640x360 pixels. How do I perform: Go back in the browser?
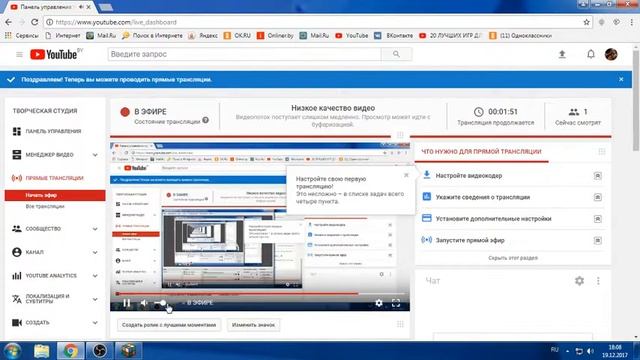9,22
